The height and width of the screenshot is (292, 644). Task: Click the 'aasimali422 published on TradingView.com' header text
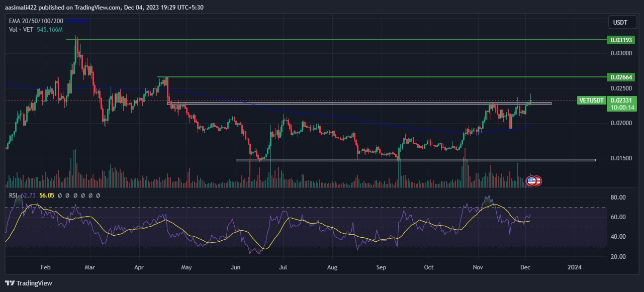coord(62,7)
